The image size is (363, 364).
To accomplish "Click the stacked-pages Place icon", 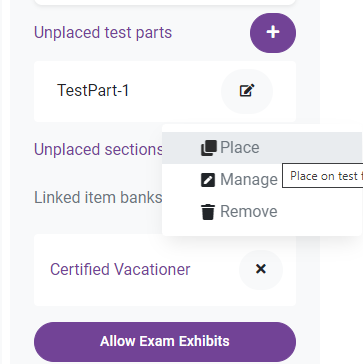I will 209,148.
